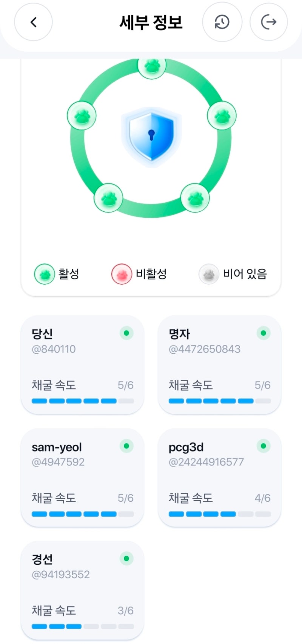Click the gray 비어 있음 legend icon
The height and width of the screenshot is (644, 302).
209,274
